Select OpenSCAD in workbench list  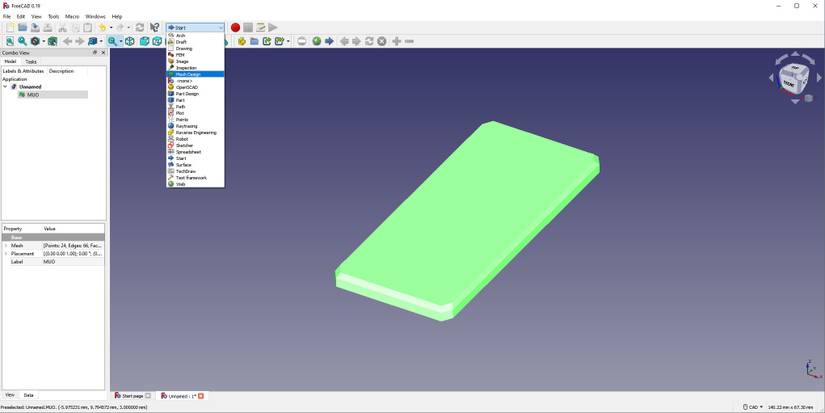pyautogui.click(x=195, y=87)
